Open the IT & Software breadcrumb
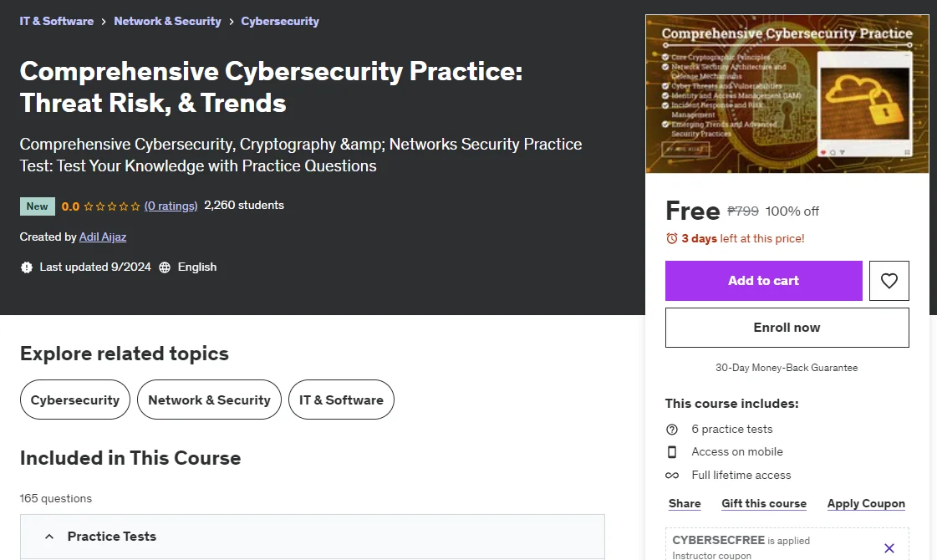The height and width of the screenshot is (560, 937). tap(56, 21)
